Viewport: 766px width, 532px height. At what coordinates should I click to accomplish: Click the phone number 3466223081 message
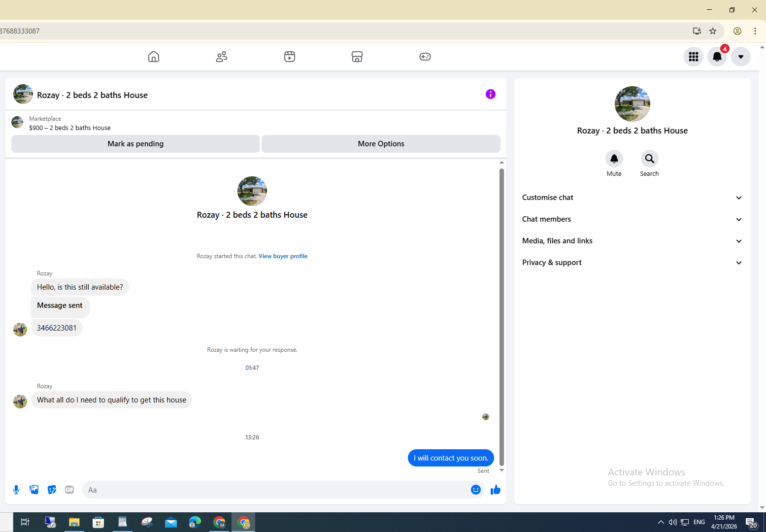[x=57, y=328]
